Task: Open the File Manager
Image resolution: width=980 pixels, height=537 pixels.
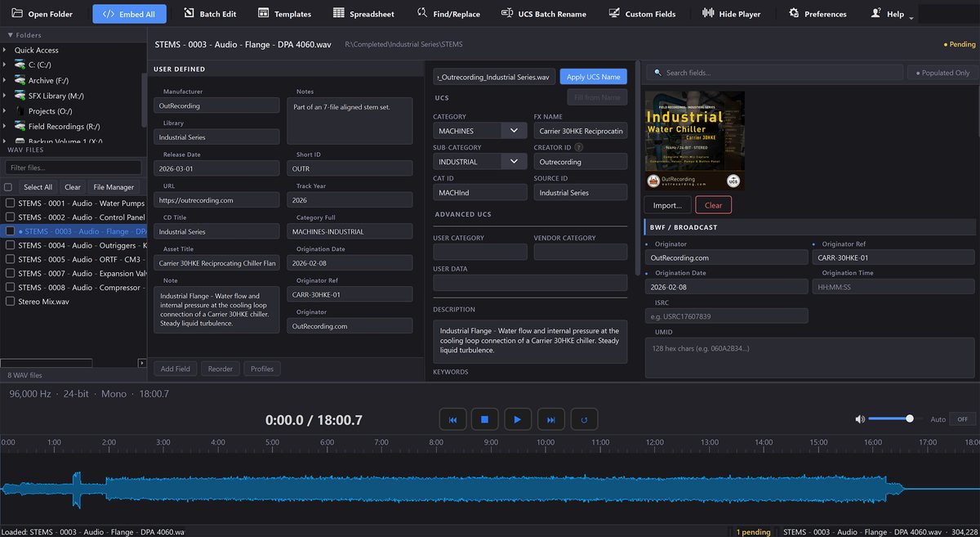Action: point(114,187)
